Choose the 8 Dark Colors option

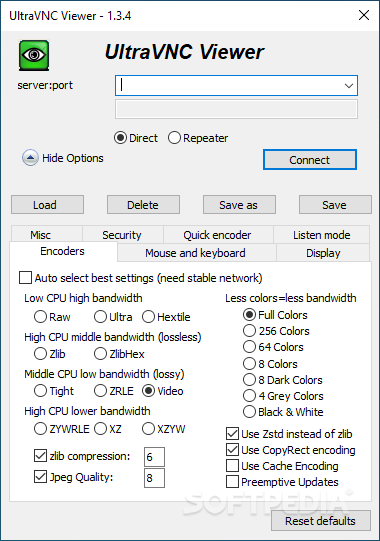[249, 380]
